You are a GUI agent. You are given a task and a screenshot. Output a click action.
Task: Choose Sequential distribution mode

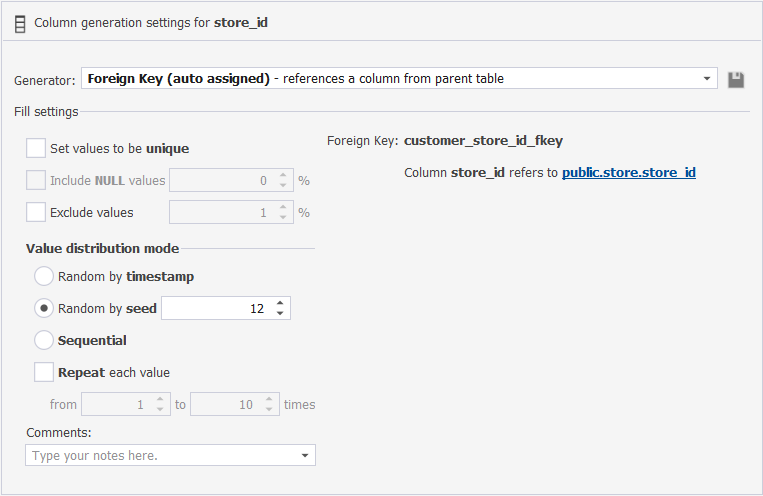click(44, 340)
